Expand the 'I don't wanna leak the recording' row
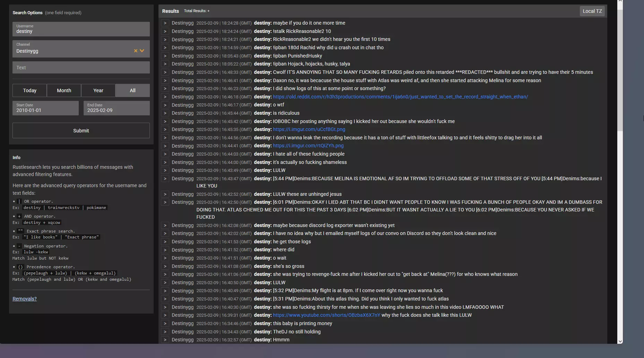 165,138
